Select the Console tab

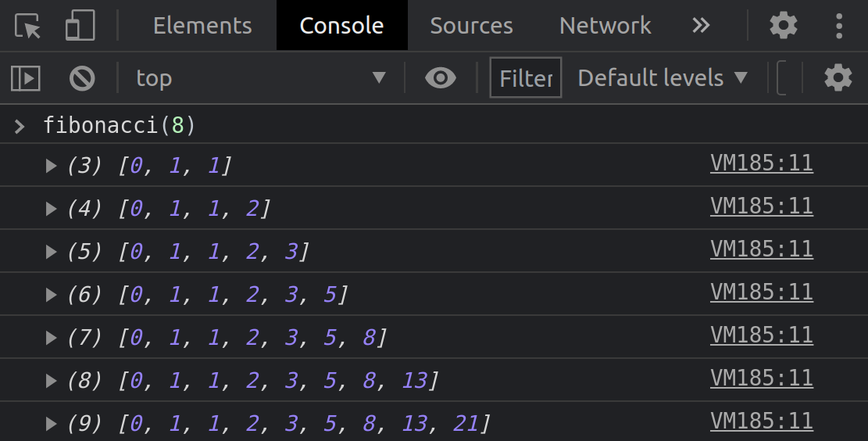[341, 26]
